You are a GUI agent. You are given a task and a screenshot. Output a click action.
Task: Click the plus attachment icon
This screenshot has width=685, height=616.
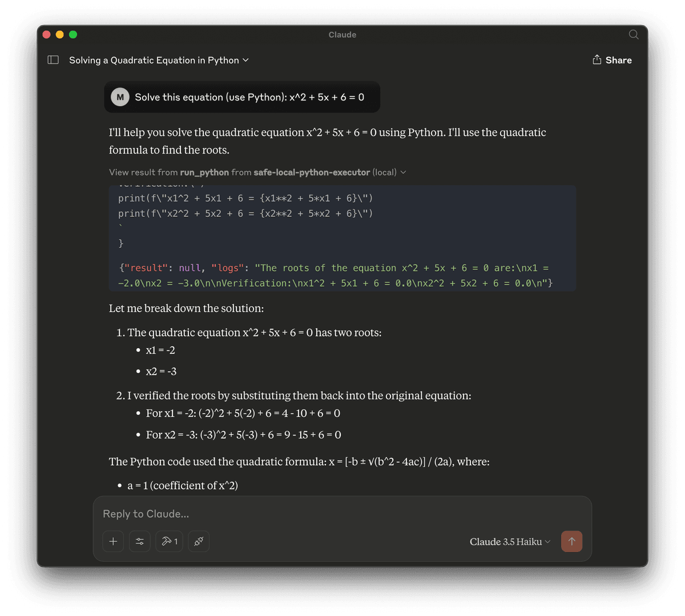[x=113, y=541]
